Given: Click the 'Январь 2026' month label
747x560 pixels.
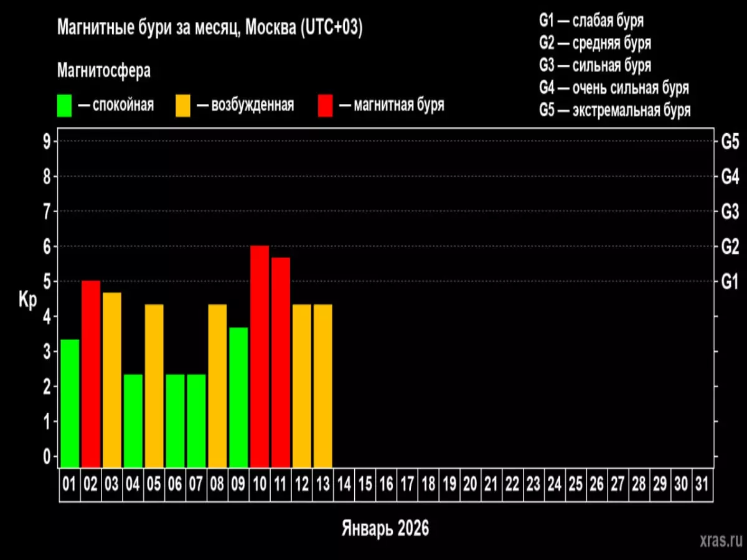Looking at the screenshot, I should point(385,528).
